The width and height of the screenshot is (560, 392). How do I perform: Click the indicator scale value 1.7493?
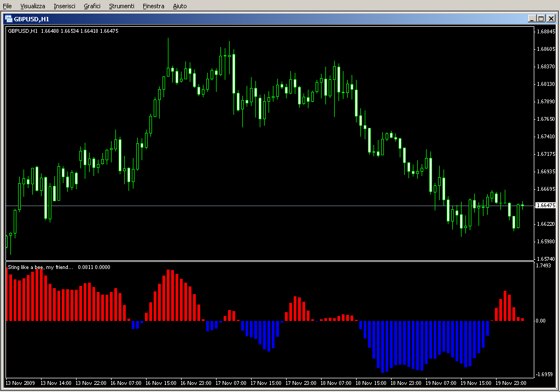[x=543, y=265]
